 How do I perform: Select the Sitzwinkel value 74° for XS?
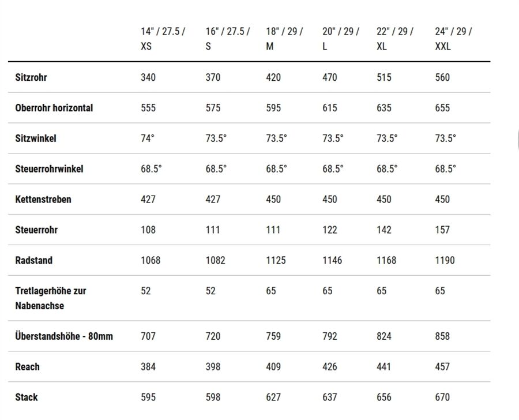tap(148, 138)
